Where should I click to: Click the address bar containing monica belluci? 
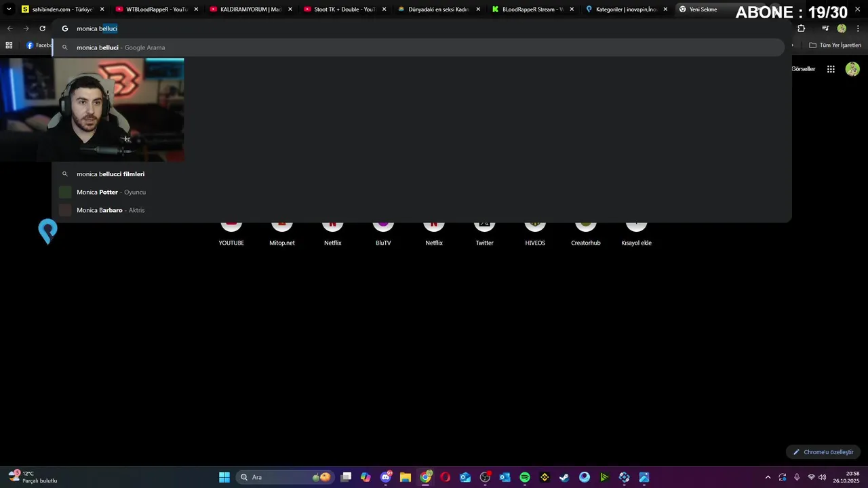[x=420, y=28]
